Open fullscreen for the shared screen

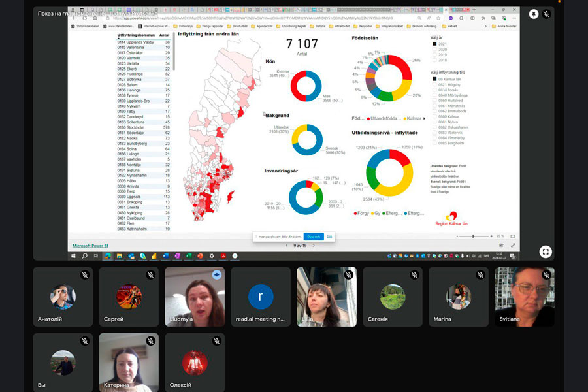pos(546,252)
